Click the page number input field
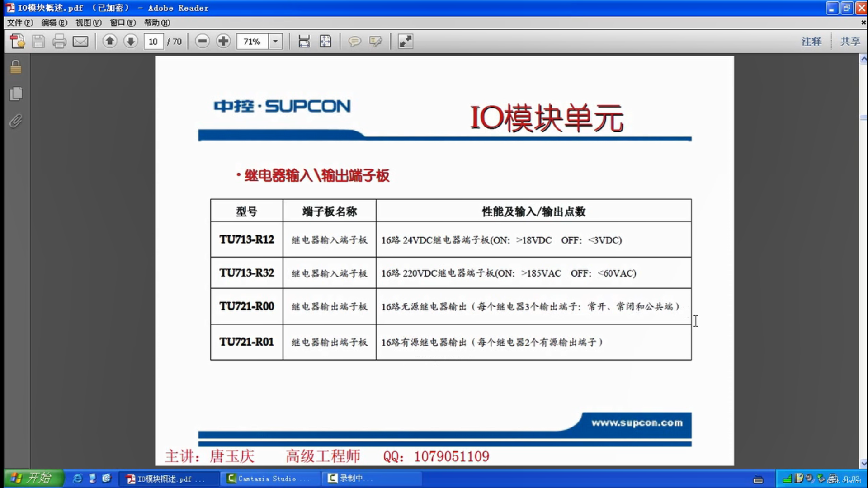Screen dimensions: 868x488 pos(153,42)
